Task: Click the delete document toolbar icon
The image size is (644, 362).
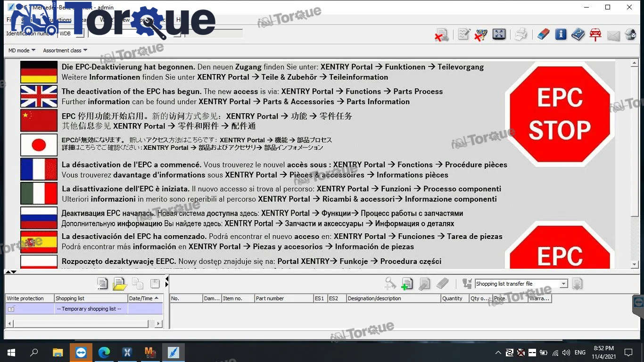Action: (442, 35)
